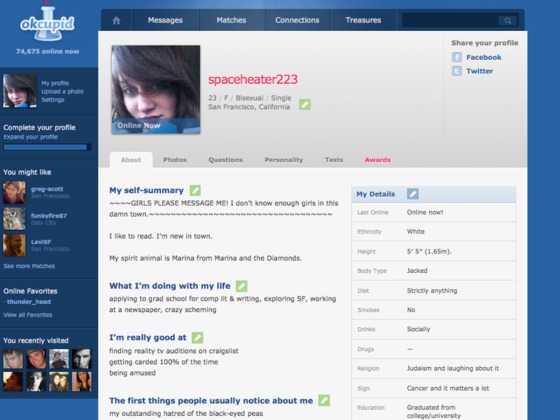Click Sign value Cancer and it matters a lot
The height and width of the screenshot is (420, 560).
[x=448, y=388]
